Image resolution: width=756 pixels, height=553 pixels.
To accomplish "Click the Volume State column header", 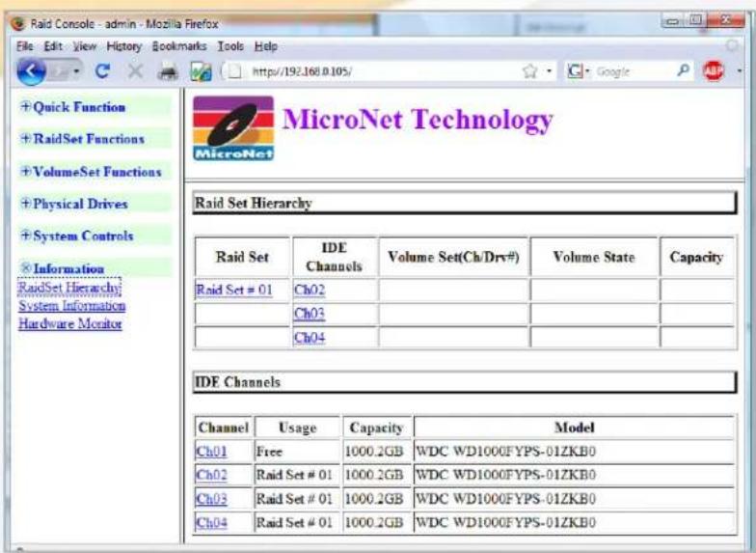I will 594,257.
